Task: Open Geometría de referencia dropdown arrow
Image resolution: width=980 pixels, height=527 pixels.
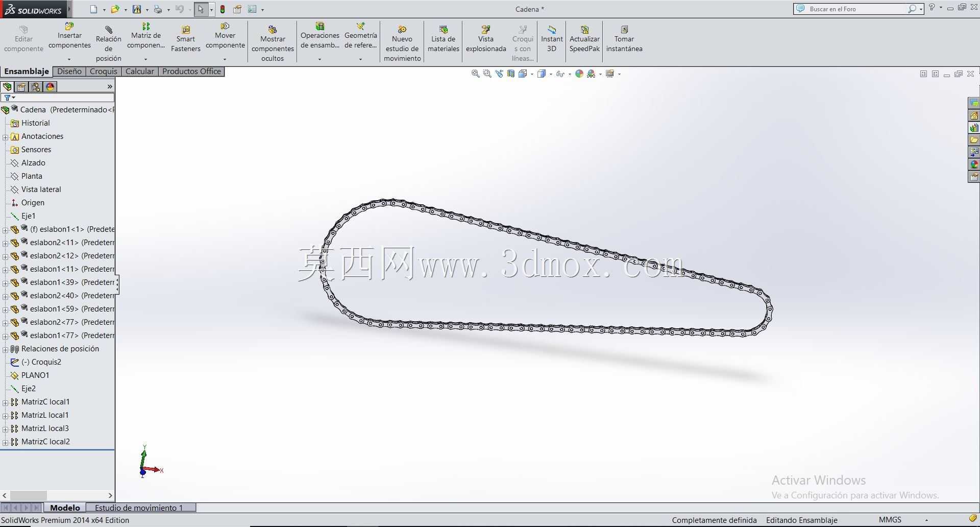Action: pyautogui.click(x=360, y=59)
